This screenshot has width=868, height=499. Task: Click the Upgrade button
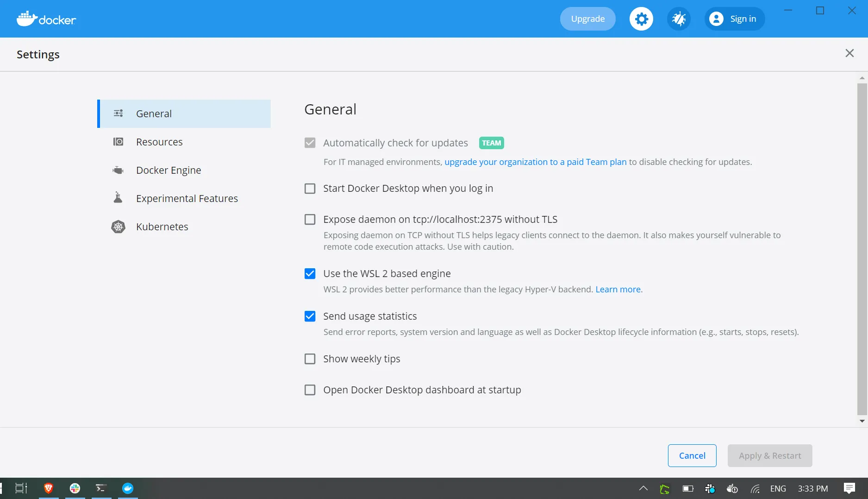click(x=588, y=19)
